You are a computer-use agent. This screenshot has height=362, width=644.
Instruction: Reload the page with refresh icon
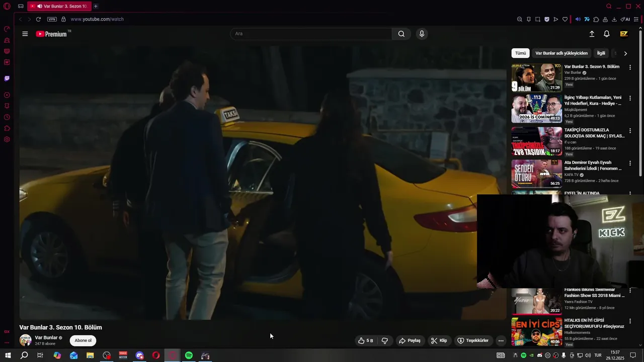pos(38,19)
